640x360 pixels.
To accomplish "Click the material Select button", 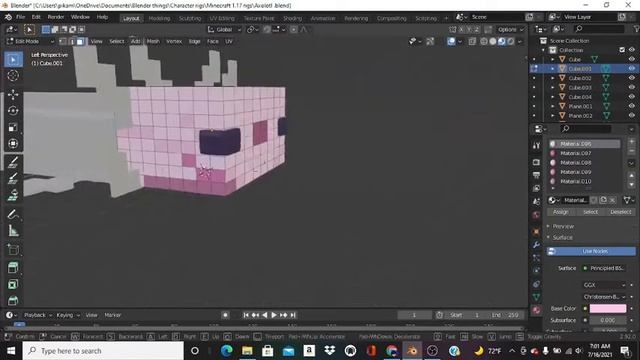I will 590,212.
